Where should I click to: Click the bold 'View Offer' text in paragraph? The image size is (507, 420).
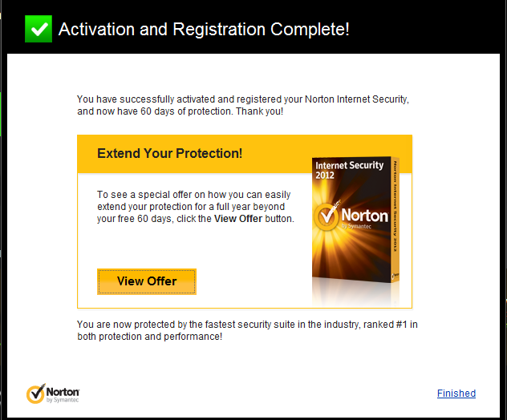(x=238, y=219)
